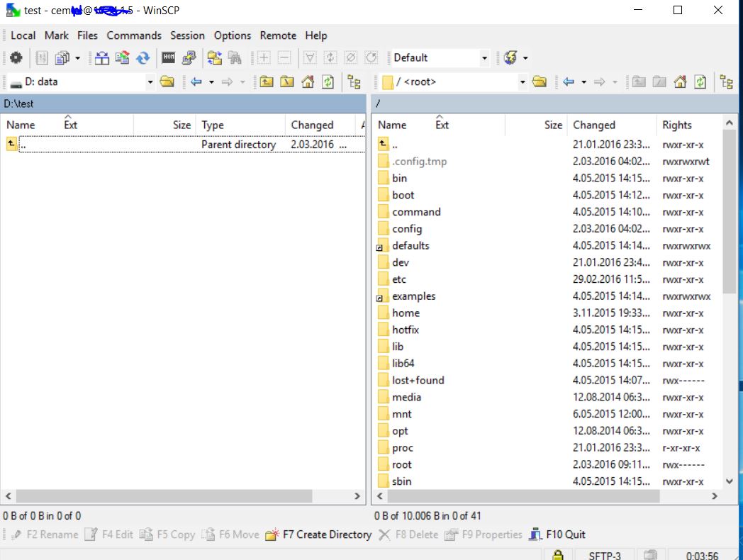Expand remote back history dropdown arrow

583,82
